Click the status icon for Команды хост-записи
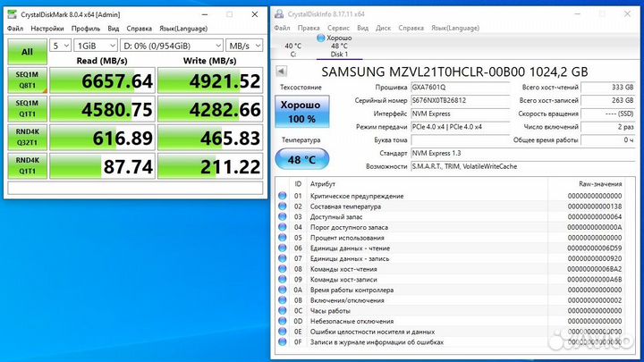Image resolution: width=644 pixels, height=362 pixels. pyautogui.click(x=282, y=279)
